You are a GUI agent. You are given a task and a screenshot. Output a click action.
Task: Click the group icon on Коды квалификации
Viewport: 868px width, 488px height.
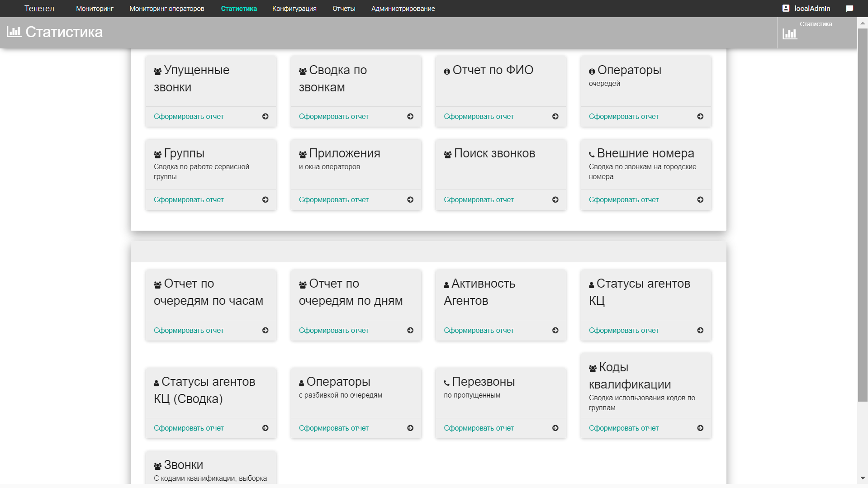coord(593,369)
